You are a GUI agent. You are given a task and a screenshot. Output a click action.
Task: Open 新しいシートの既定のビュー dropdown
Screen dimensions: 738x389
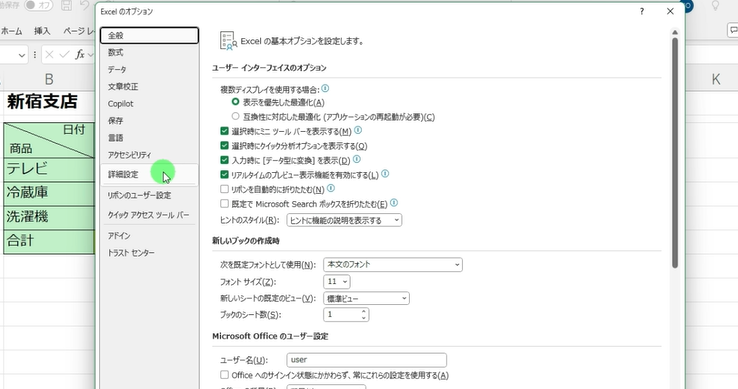(366, 298)
